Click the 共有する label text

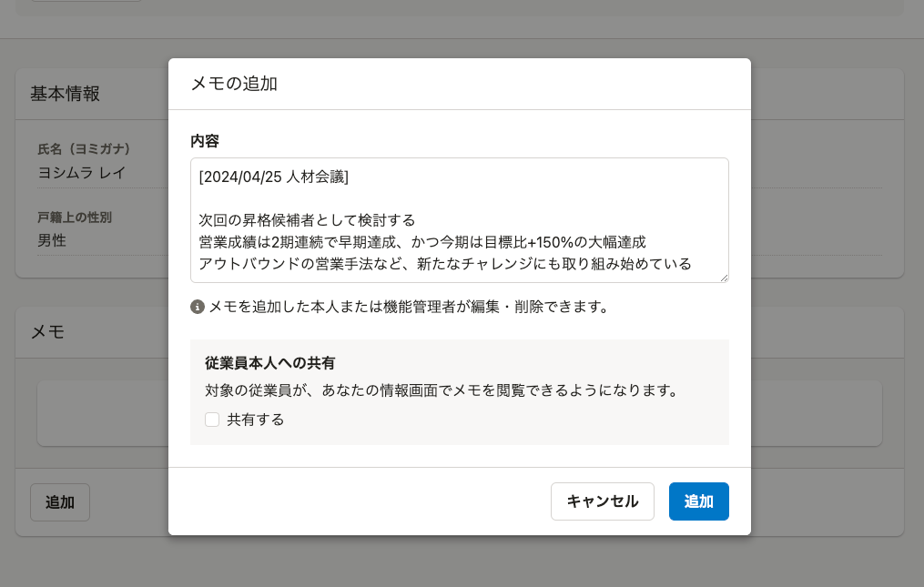(x=256, y=420)
